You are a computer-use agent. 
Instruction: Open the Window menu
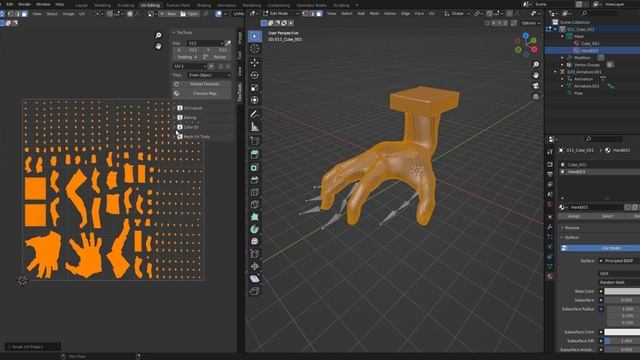[x=43, y=4]
